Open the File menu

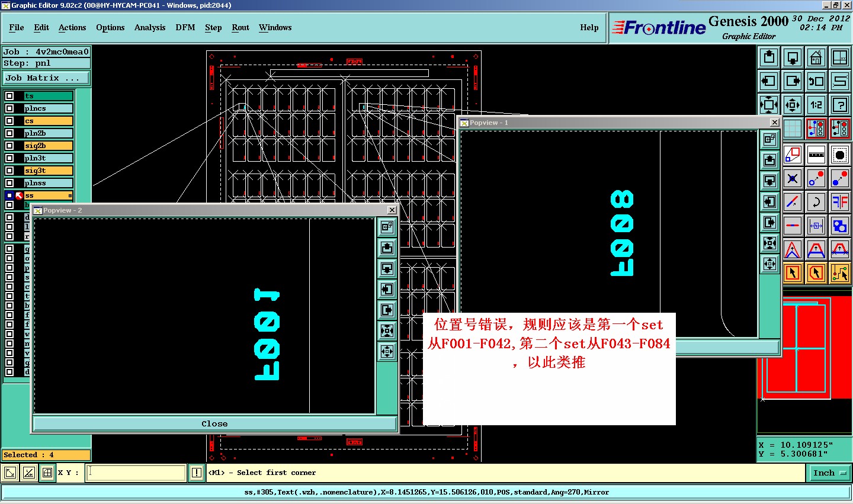click(17, 27)
